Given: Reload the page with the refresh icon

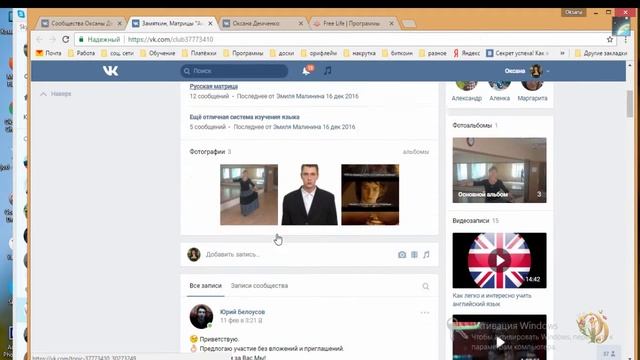Looking at the screenshot, I should (66, 39).
